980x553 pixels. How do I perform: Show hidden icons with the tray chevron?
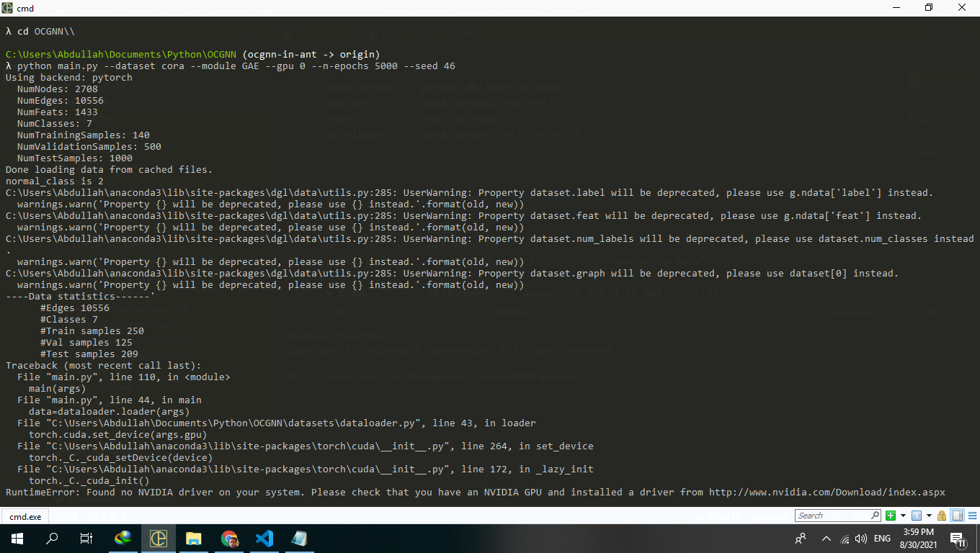(x=827, y=538)
